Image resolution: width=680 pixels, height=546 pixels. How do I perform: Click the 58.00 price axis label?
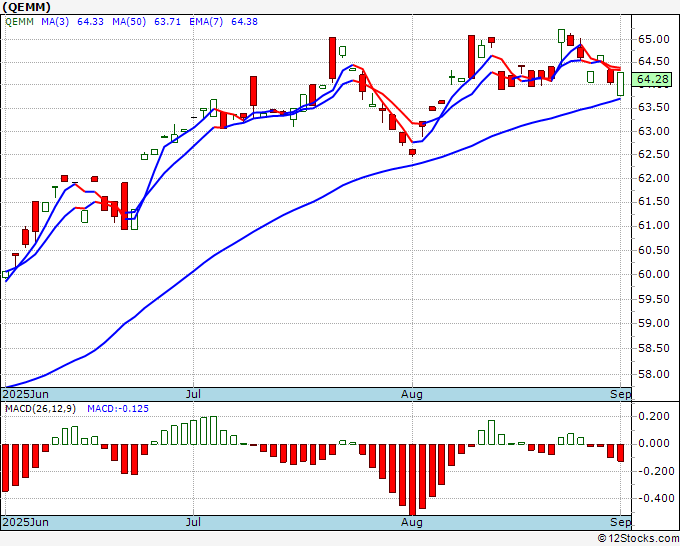(x=654, y=374)
